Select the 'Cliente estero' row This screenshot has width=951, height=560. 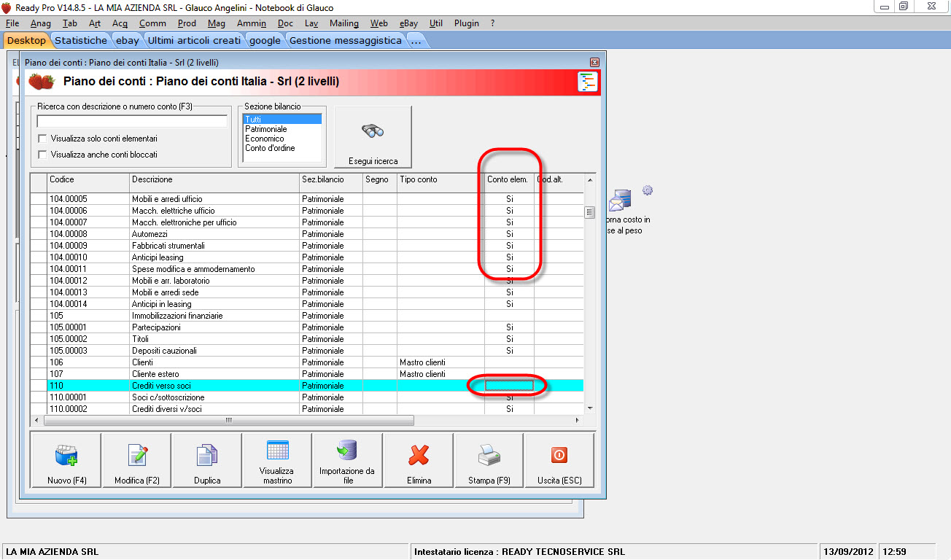tap(306, 374)
